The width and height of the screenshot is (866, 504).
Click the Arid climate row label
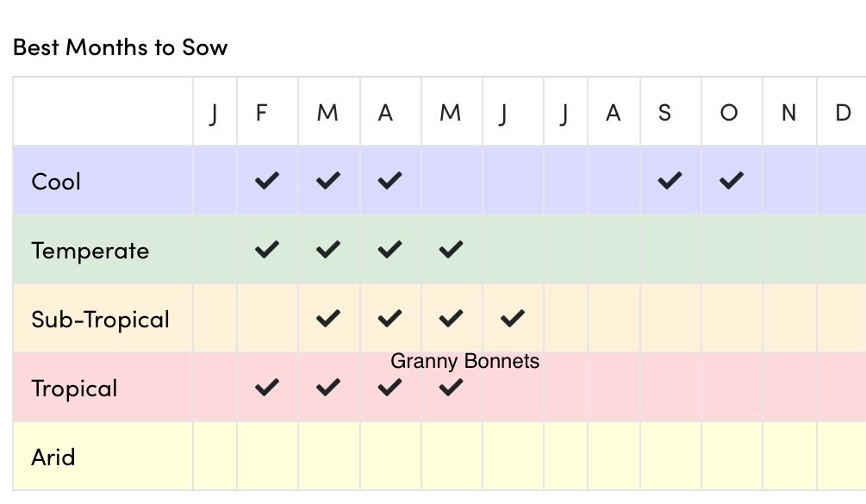pyautogui.click(x=53, y=457)
